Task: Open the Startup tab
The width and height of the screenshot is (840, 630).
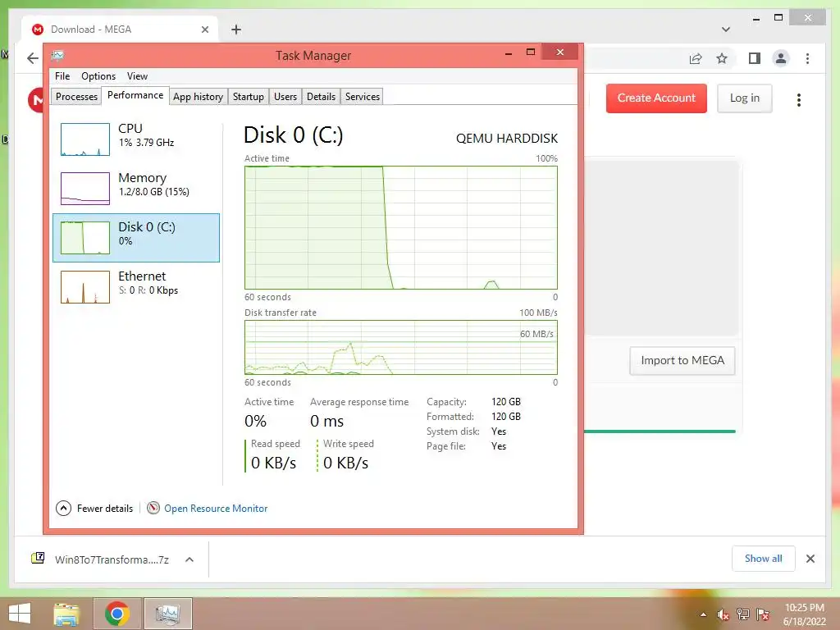Action: [248, 97]
